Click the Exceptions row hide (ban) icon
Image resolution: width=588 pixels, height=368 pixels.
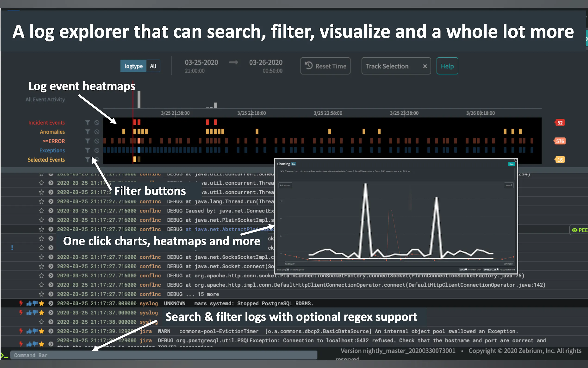pyautogui.click(x=97, y=150)
